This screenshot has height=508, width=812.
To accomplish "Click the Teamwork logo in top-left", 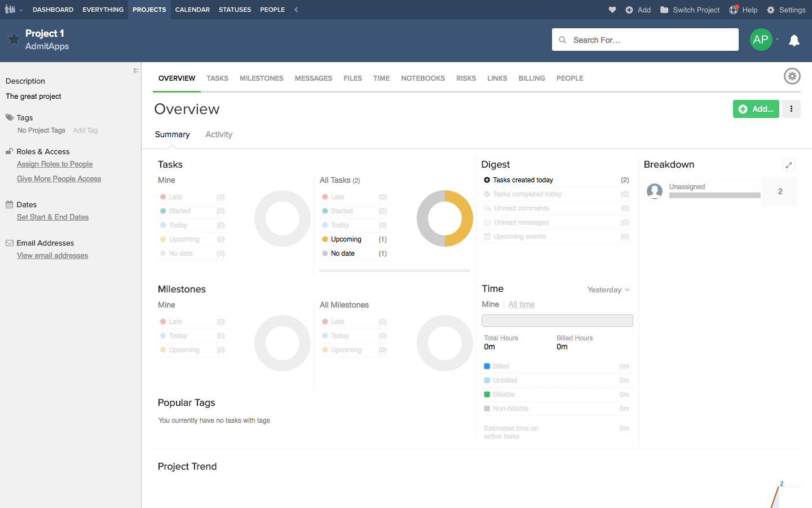I will [10, 10].
